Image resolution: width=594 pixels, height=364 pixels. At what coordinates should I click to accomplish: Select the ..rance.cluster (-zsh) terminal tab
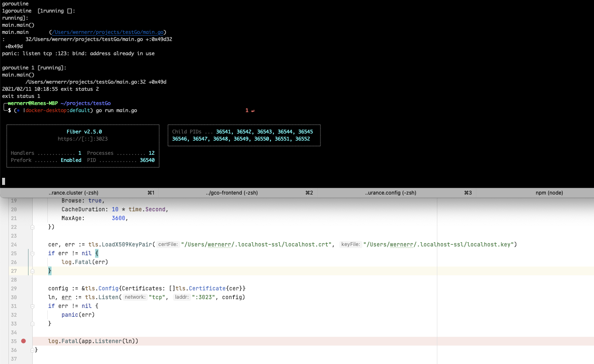point(74,192)
